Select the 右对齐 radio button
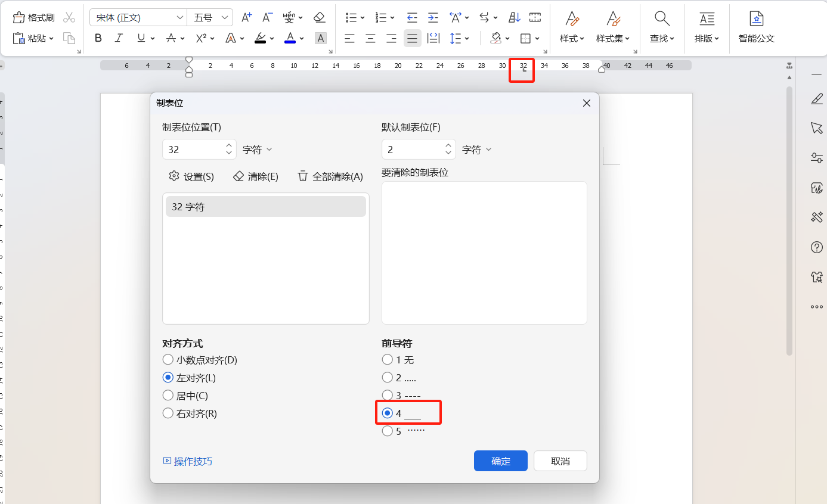The image size is (827, 504). coord(168,413)
